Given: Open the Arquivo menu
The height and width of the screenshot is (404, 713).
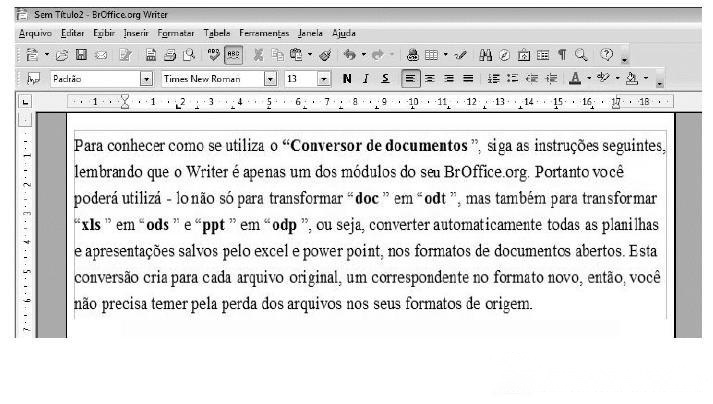Looking at the screenshot, I should tap(35, 33).
